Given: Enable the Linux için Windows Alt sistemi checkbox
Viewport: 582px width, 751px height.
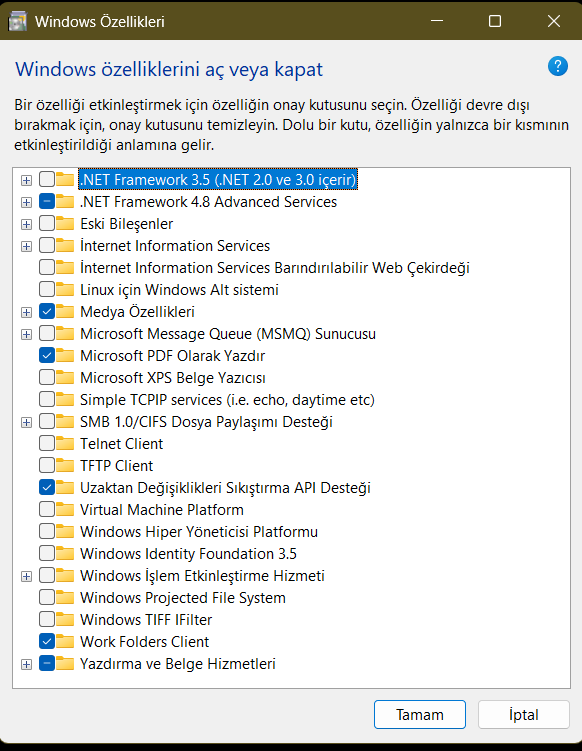Looking at the screenshot, I should 47,289.
